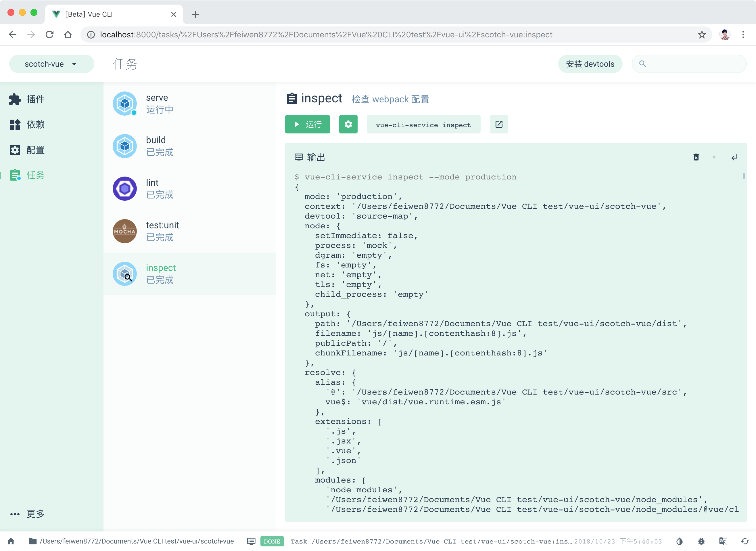The width and height of the screenshot is (756, 551).
Task: Clear the output with trash icon
Action: [696, 157]
